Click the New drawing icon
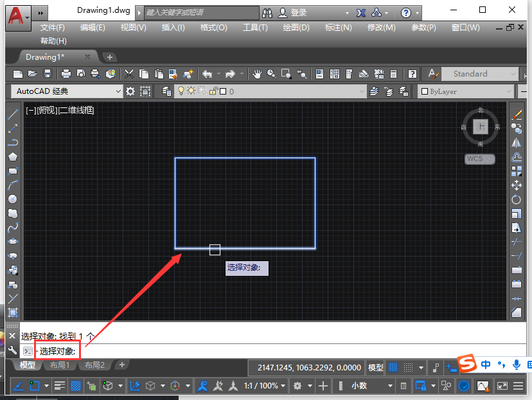This screenshot has width=532, height=400. click(17, 74)
